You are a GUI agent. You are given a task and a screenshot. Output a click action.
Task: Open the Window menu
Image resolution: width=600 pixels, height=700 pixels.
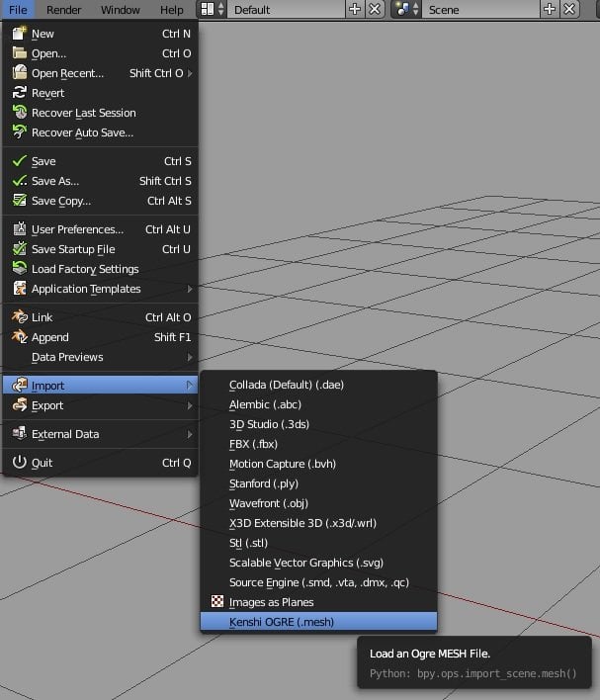click(120, 9)
